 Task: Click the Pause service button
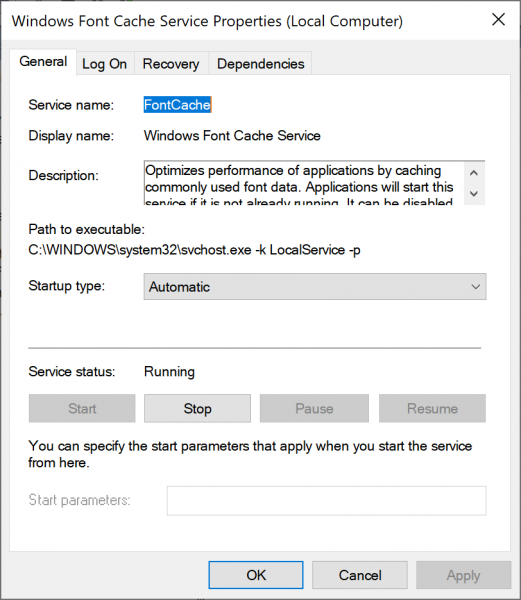pyautogui.click(x=314, y=408)
